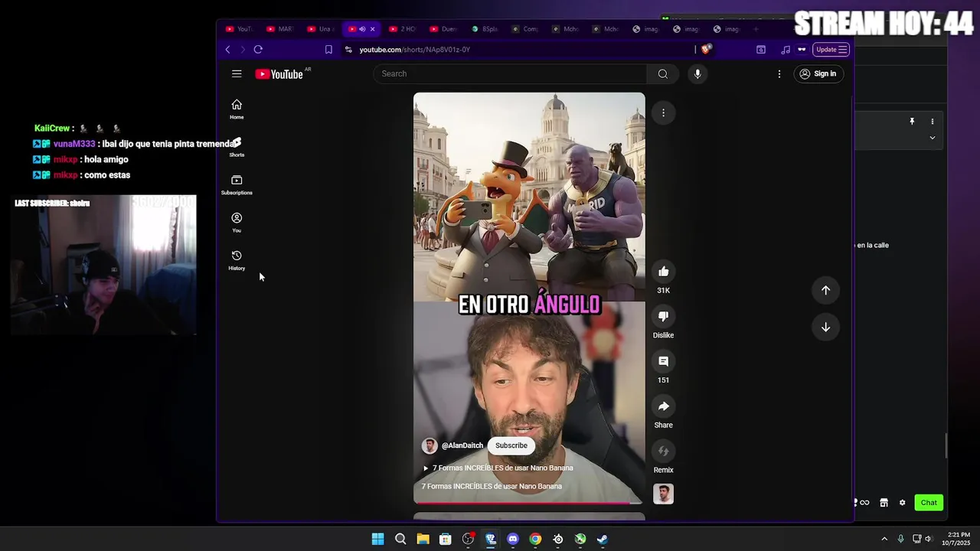Screen dimensions: 980x551
Task: Open the store icon in the background window
Action: pos(884,503)
